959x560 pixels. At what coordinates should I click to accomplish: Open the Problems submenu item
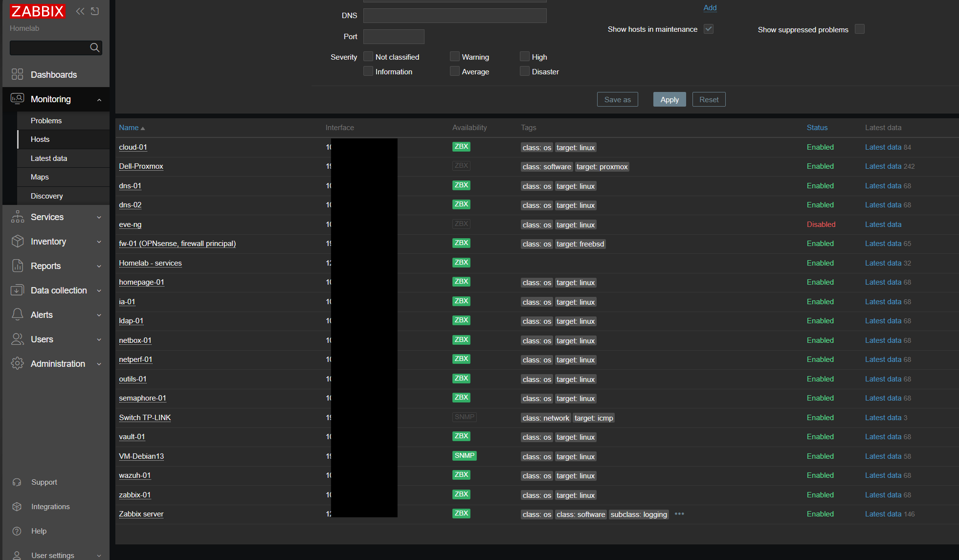click(64, 120)
